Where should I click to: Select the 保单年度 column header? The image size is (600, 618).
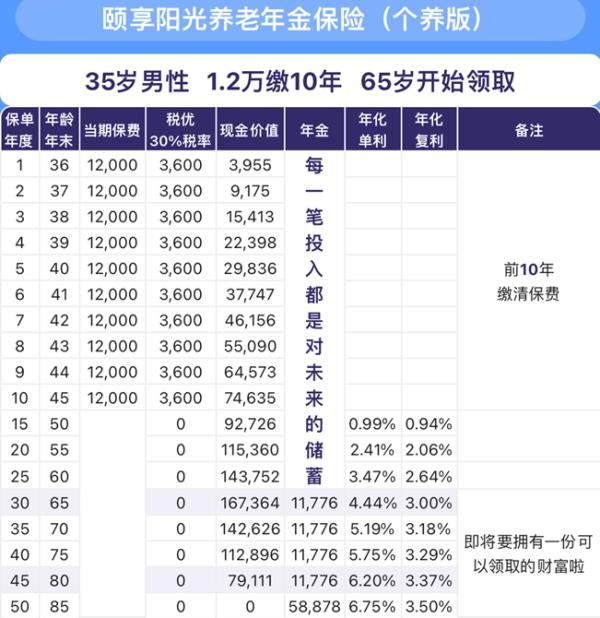tap(19, 129)
